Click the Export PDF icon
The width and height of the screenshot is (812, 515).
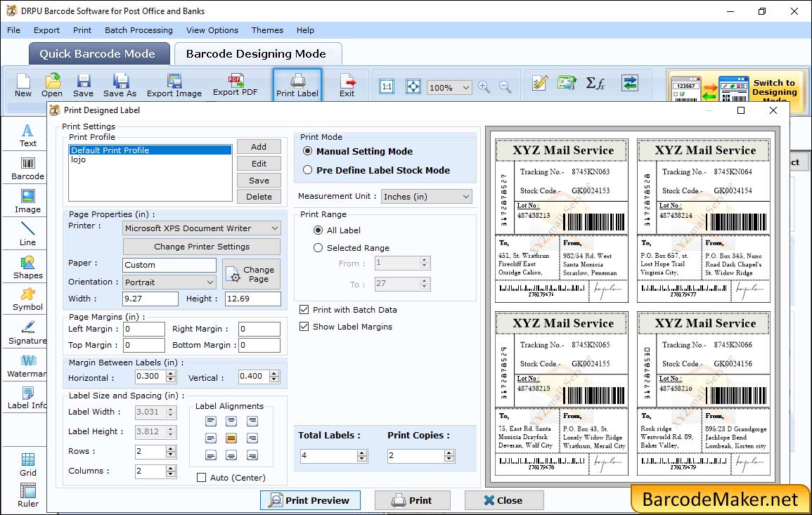pos(235,85)
